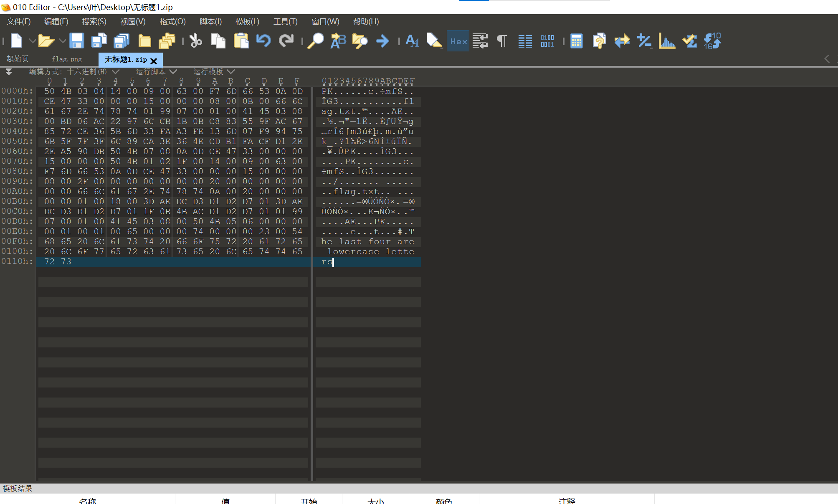Click the Undo arrow icon
The height and width of the screenshot is (504, 838).
[x=263, y=41]
